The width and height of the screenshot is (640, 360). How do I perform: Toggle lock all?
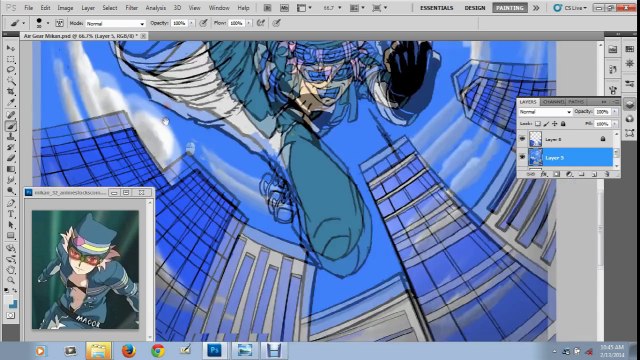pyautogui.click(x=563, y=124)
